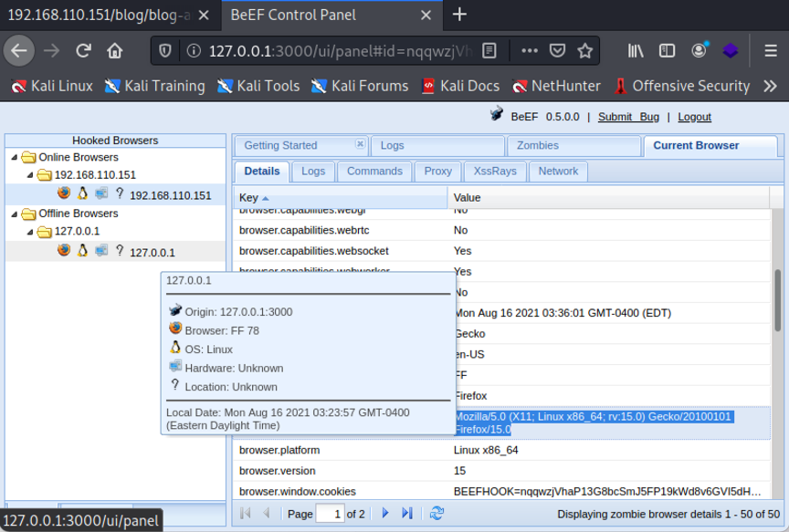
Task: Collapse the 192.168.110.151 subfolder
Action: pyautogui.click(x=30, y=175)
